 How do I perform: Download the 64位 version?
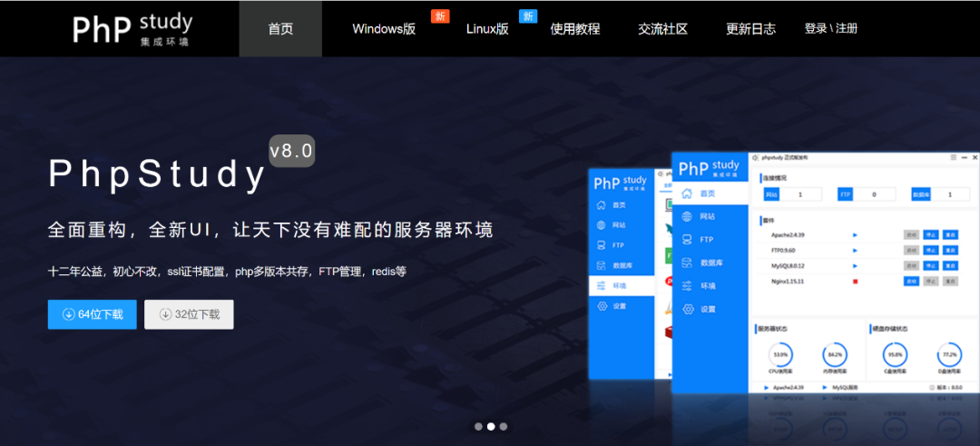click(93, 314)
